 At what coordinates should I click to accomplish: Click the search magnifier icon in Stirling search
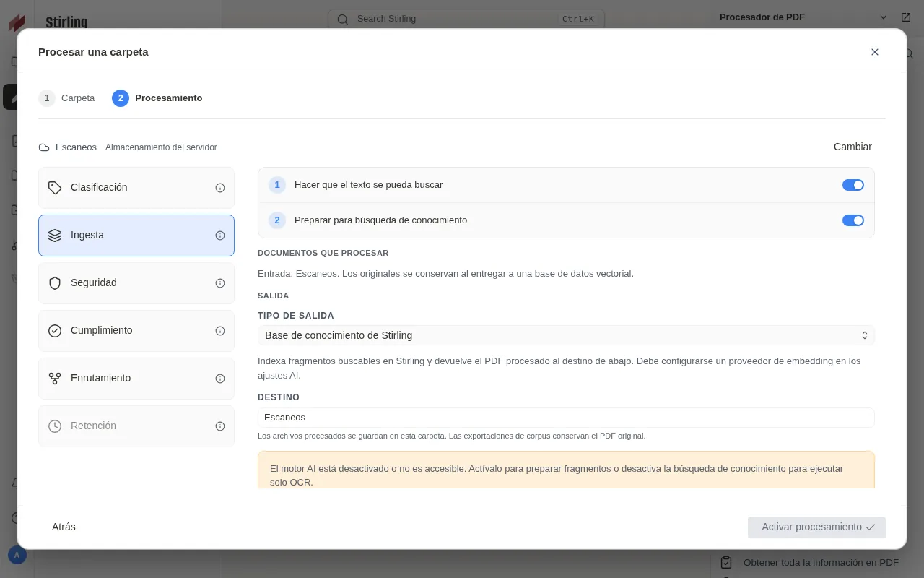342,19
